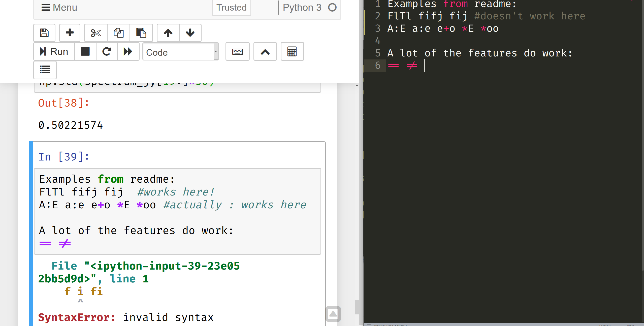Restart the kernel
The image size is (644, 326).
click(107, 51)
